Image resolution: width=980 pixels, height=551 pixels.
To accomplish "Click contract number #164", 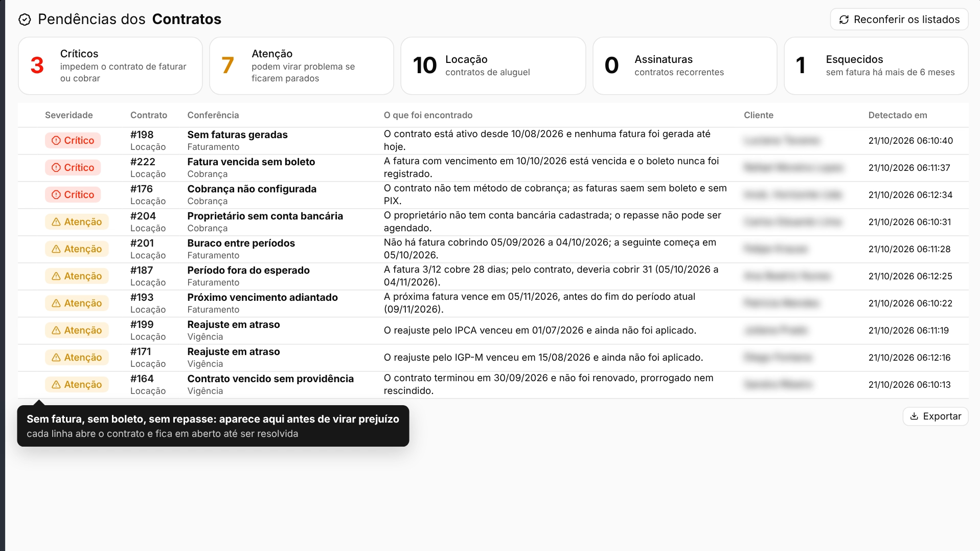I will pyautogui.click(x=142, y=379).
